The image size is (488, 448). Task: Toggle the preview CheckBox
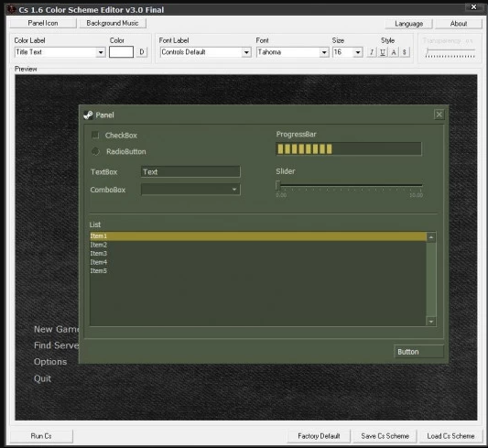(95, 135)
